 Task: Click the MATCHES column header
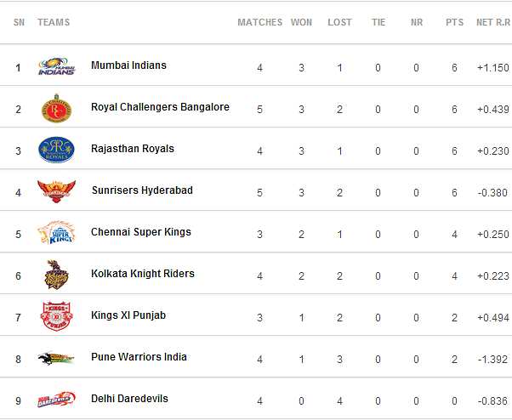coord(259,22)
